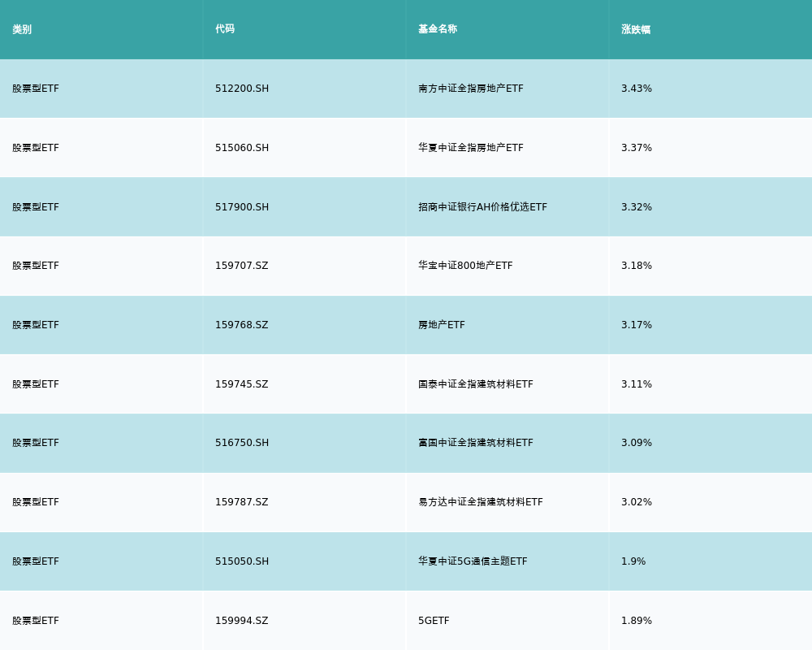Click the 3.11% value
Image resolution: width=812 pixels, height=650 pixels.
637,384
